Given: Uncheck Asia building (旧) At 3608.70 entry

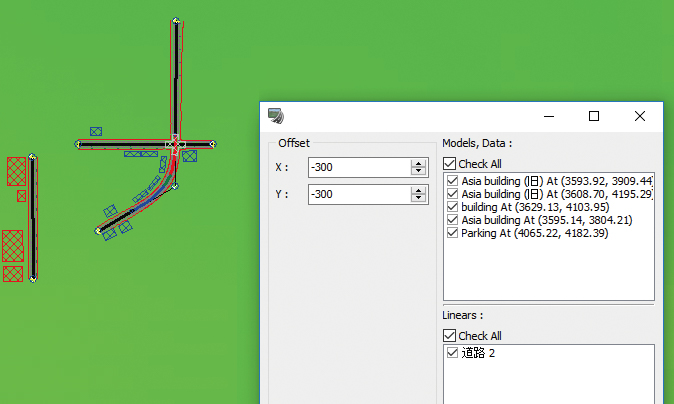Looking at the screenshot, I should pos(452,194).
